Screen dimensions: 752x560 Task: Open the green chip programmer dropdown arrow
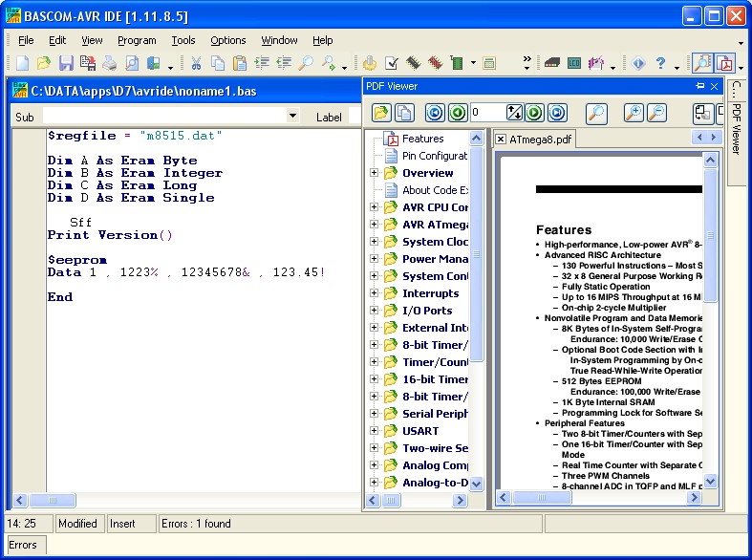point(473,63)
